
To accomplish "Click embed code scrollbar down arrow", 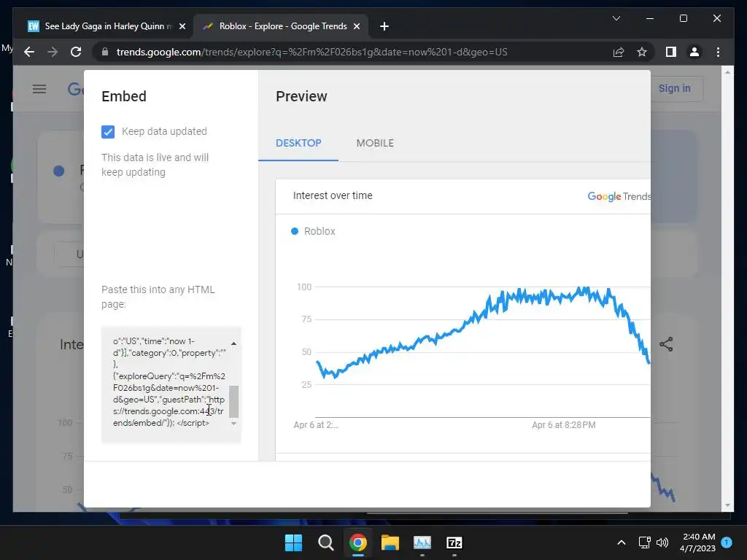I will coord(233,423).
